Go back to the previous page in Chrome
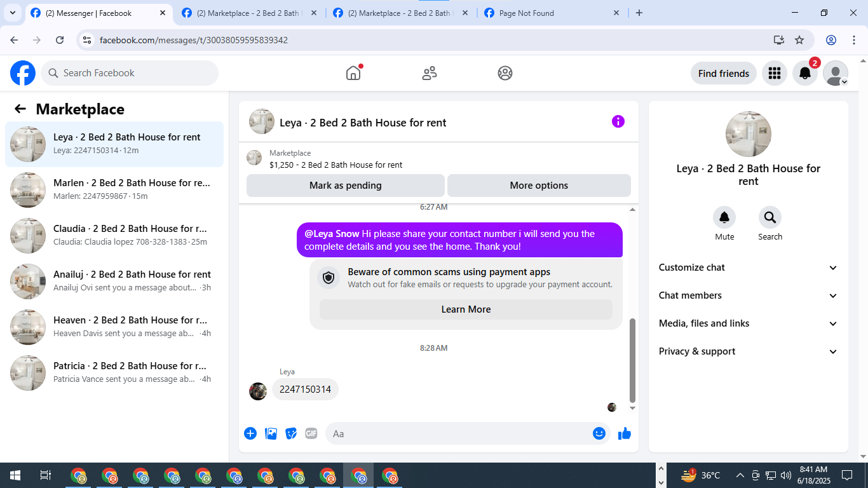Image resolution: width=868 pixels, height=488 pixels. [14, 40]
